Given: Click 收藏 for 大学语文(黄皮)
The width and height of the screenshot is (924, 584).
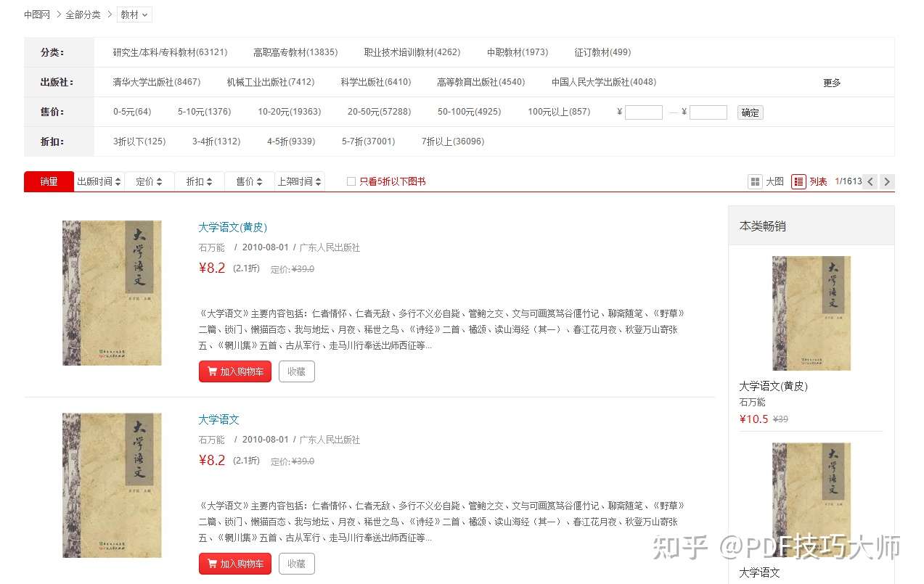Looking at the screenshot, I should pos(296,371).
